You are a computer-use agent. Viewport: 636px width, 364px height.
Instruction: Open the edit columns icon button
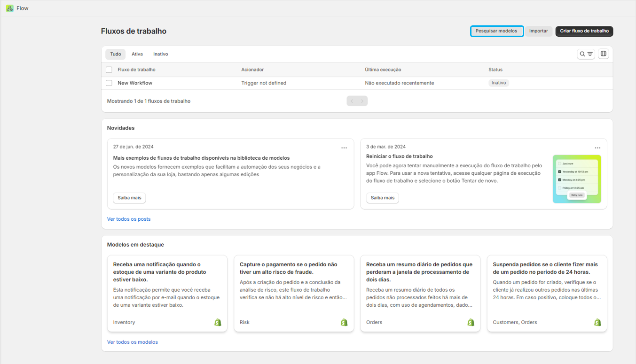click(x=604, y=54)
